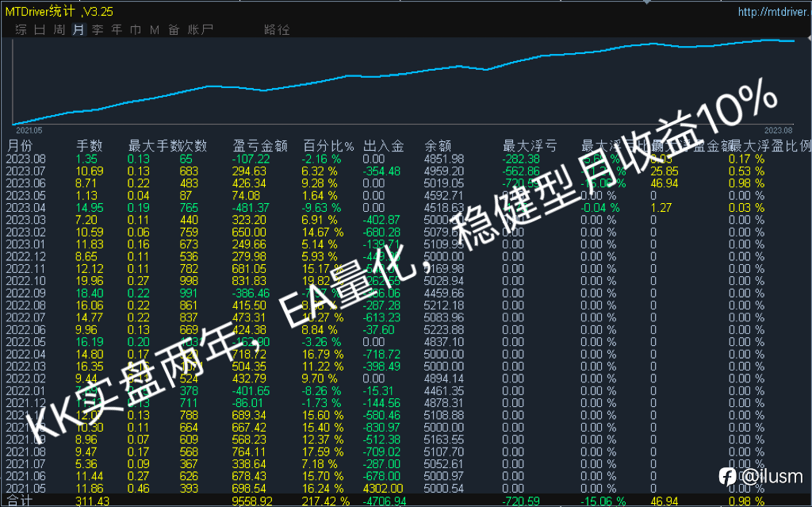Click the 831.83 profit value
This screenshot has width=812, height=507.
click(x=249, y=281)
